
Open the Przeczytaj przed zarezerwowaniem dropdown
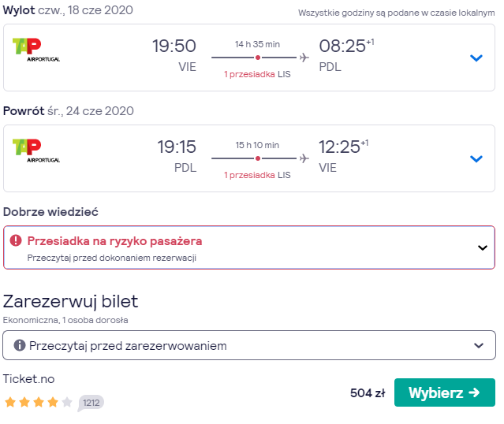249,345
